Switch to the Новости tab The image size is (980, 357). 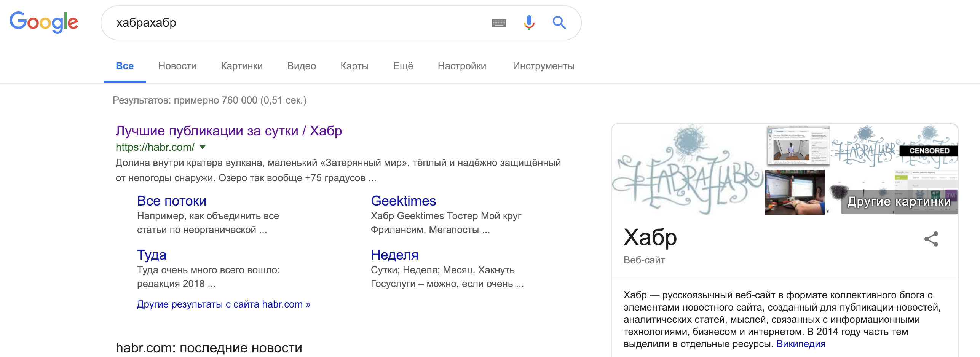[x=177, y=66]
